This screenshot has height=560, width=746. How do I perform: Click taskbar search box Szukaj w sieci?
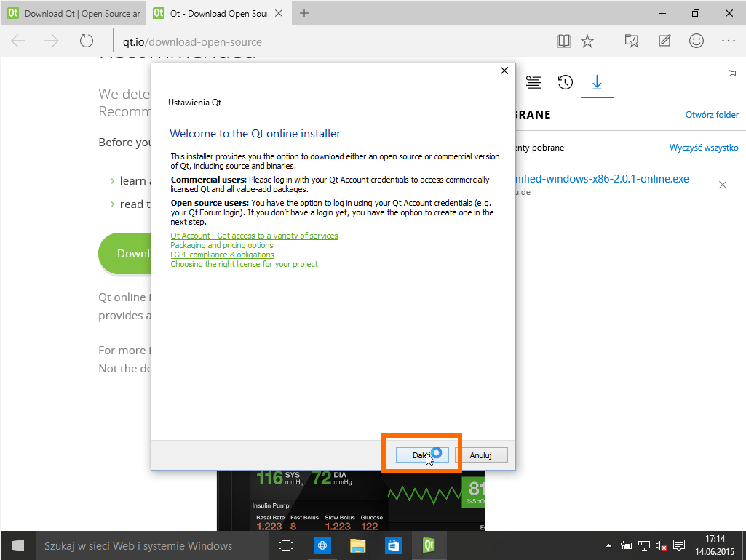tap(151, 545)
